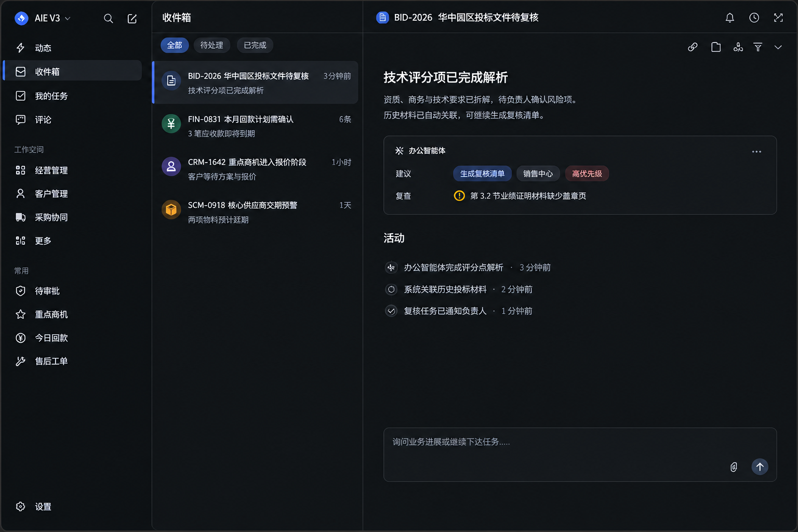
Task: Click the 第 3.2 节业绩证明材料缺少盖章页 warning
Action: pyautogui.click(x=520, y=196)
